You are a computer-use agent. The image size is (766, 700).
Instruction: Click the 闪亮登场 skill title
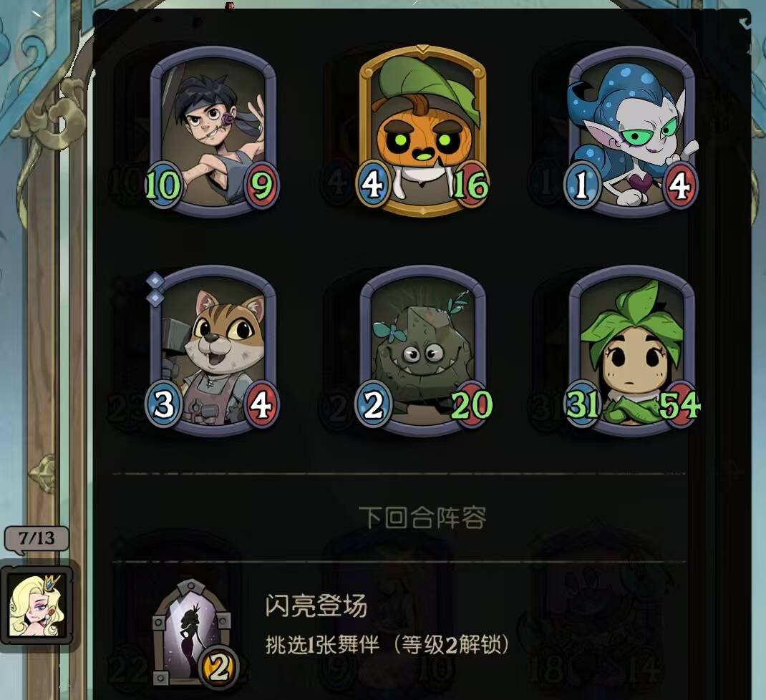pyautogui.click(x=316, y=606)
